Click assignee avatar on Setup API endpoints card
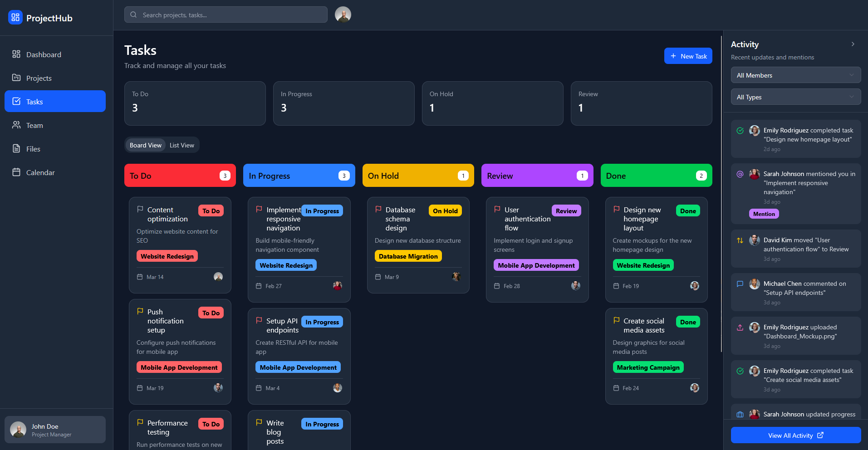 pos(337,388)
